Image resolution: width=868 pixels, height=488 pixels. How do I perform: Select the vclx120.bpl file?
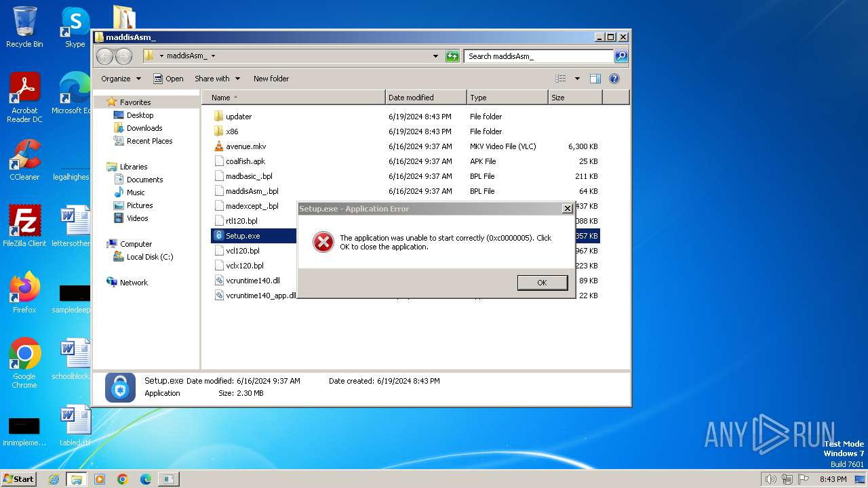point(245,266)
